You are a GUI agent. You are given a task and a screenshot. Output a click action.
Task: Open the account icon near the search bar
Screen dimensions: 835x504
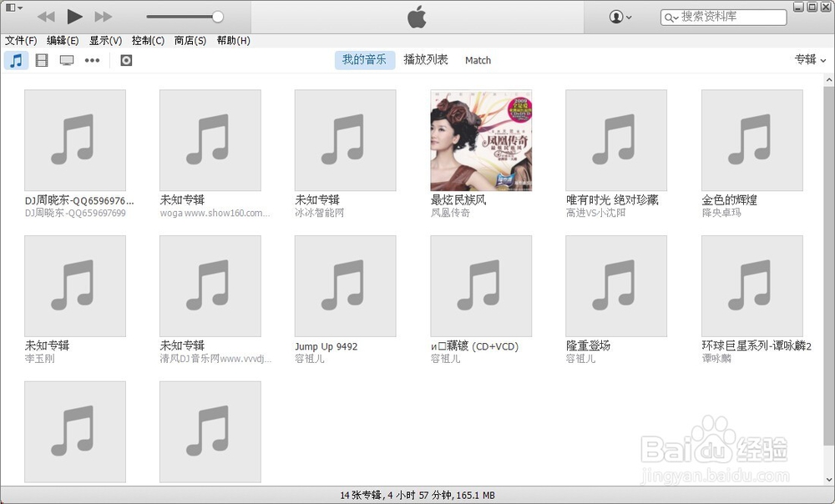(x=616, y=17)
